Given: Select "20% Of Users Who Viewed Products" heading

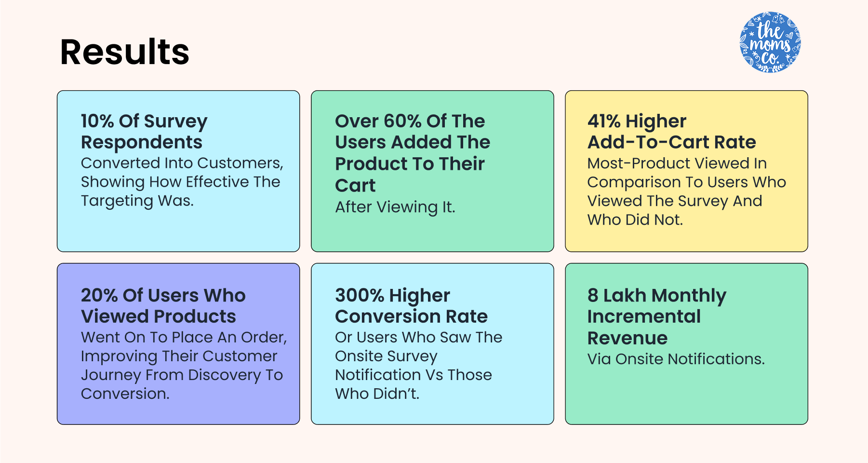Looking at the screenshot, I should coord(163,306).
